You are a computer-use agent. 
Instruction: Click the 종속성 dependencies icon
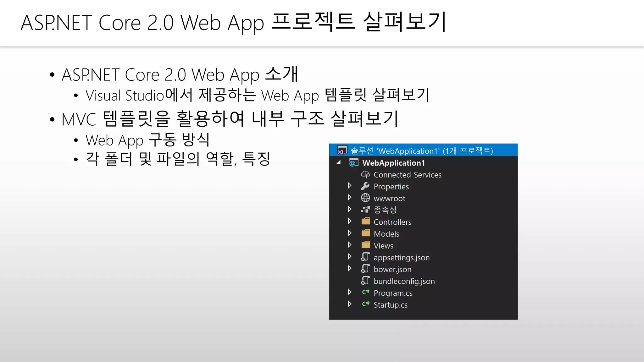[x=365, y=209]
